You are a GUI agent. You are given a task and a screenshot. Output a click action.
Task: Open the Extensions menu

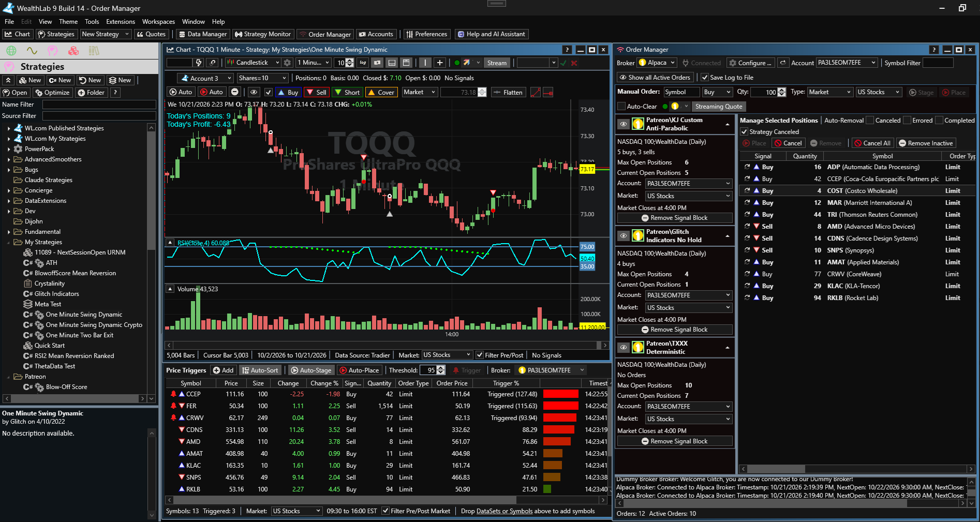pyautogui.click(x=121, y=22)
